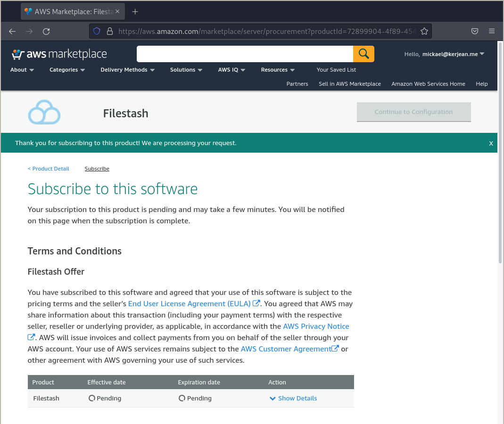Open the Firefox hamburger menu
Viewport: 504px width, 424px height.
point(492,31)
